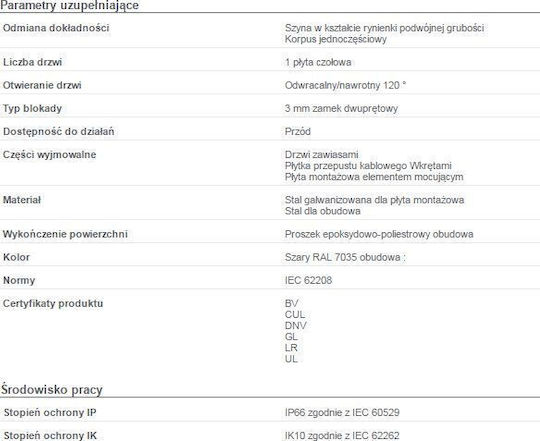Screen dimensions: 540x441
Task: Click the Odmiana dokładności row label
Action: point(56,28)
